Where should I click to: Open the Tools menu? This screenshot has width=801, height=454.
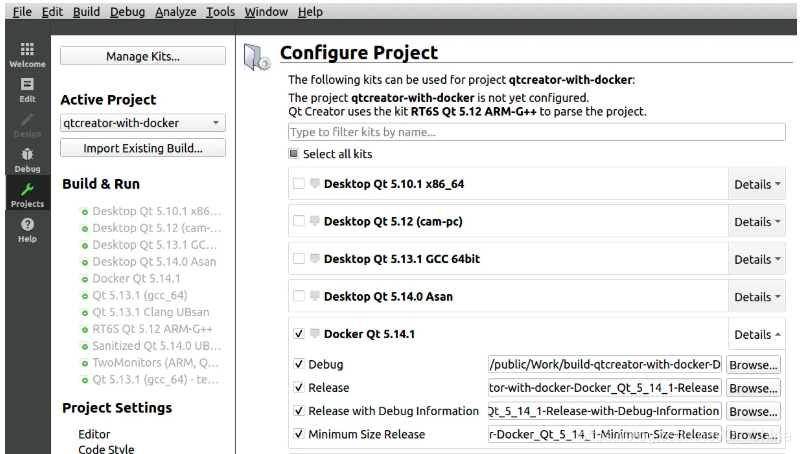[220, 12]
